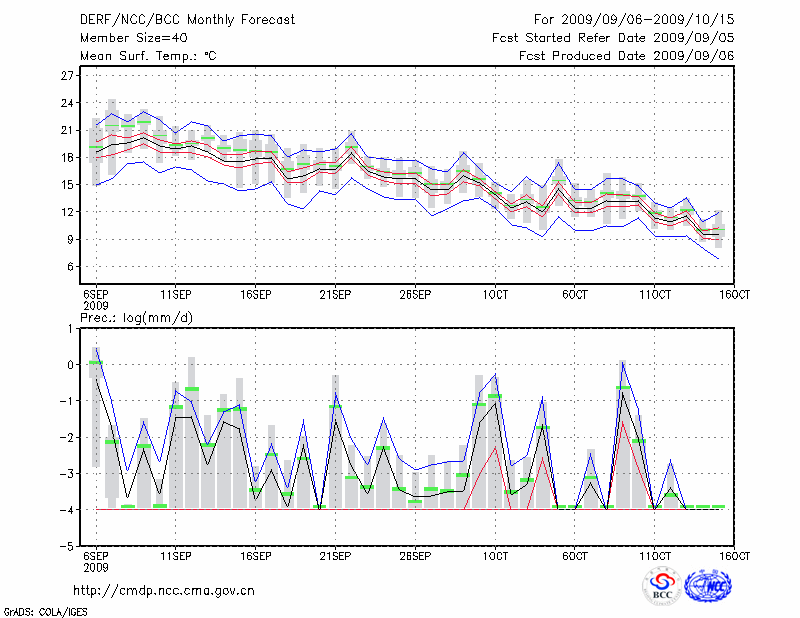Screen dimensions: 800x618
Task: Open the cmdp.ncc.cma.gov.cn URL
Action: pos(164,590)
